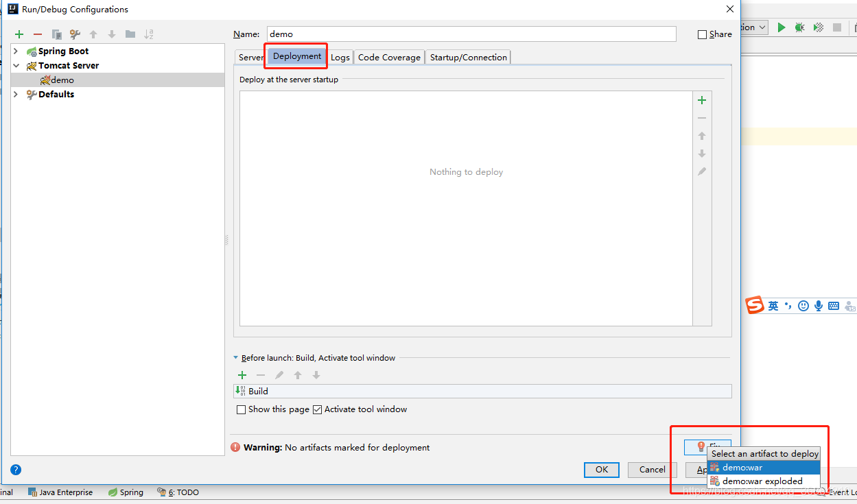Screen dimensions: 857x504
Task: Check Show this page option
Action: click(241, 409)
